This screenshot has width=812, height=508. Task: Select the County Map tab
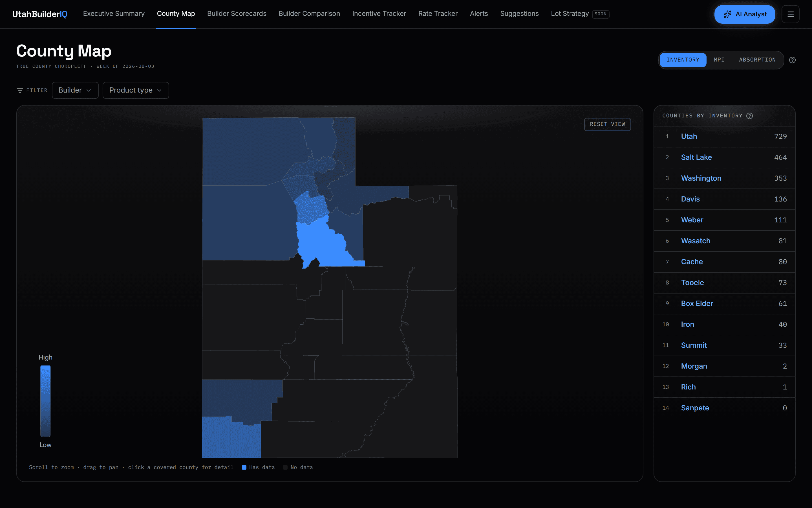click(176, 14)
